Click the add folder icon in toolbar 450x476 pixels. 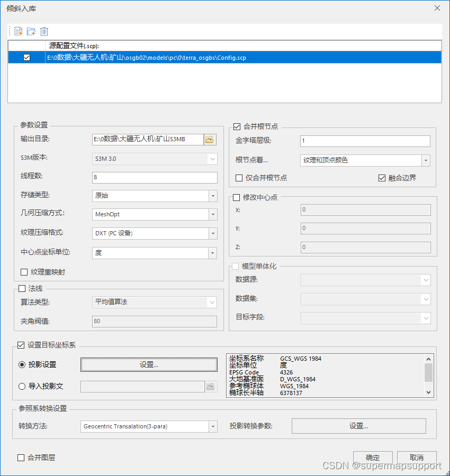31,31
